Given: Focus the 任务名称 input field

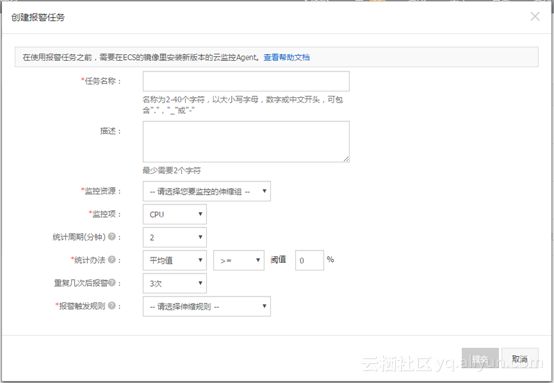Looking at the screenshot, I should (246, 81).
